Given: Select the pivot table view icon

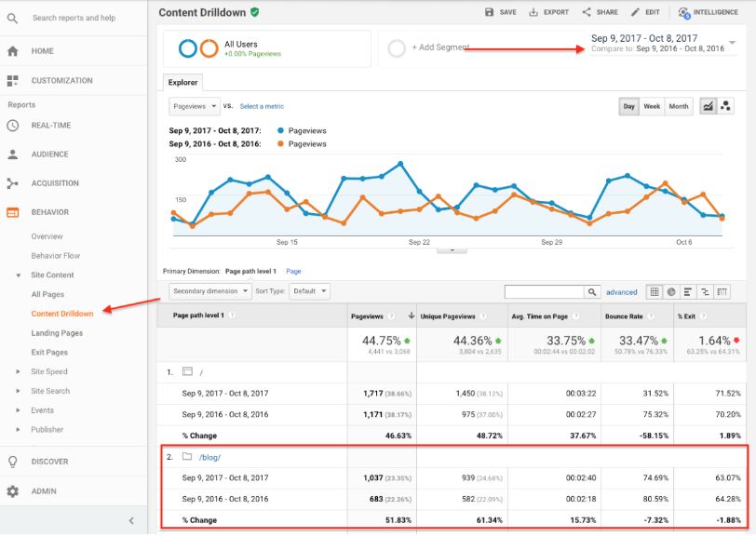Looking at the screenshot, I should [x=722, y=291].
